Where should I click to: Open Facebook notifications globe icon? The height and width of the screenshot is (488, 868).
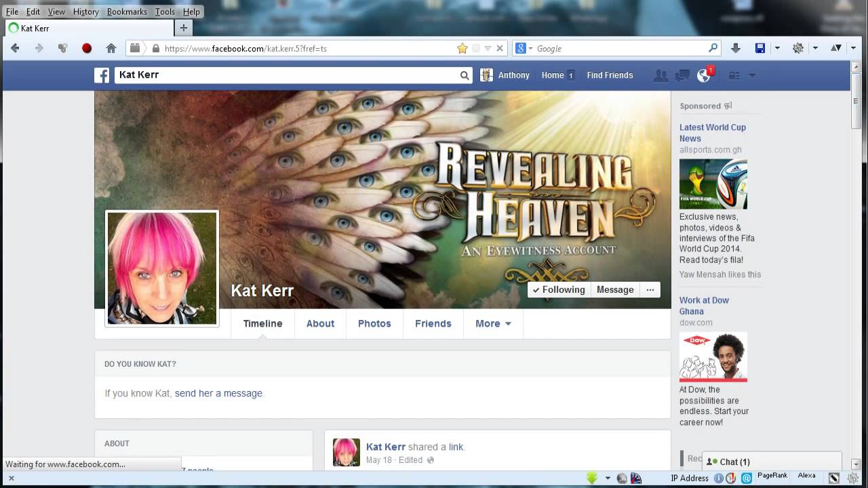coord(704,75)
